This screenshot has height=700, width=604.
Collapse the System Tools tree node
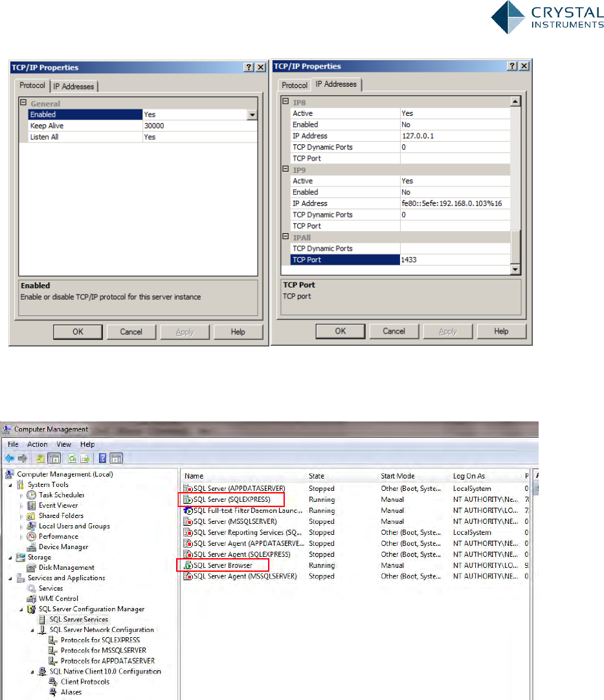[x=11, y=485]
